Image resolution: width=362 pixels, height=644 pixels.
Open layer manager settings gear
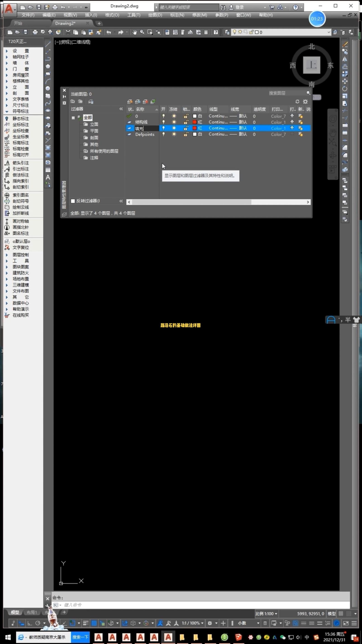click(305, 101)
